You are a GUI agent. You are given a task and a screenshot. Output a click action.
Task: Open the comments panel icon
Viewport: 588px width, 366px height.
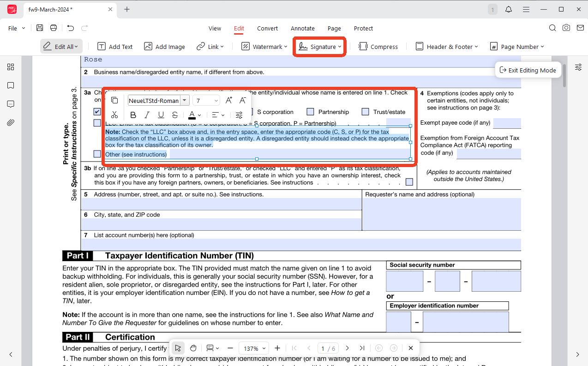(11, 104)
